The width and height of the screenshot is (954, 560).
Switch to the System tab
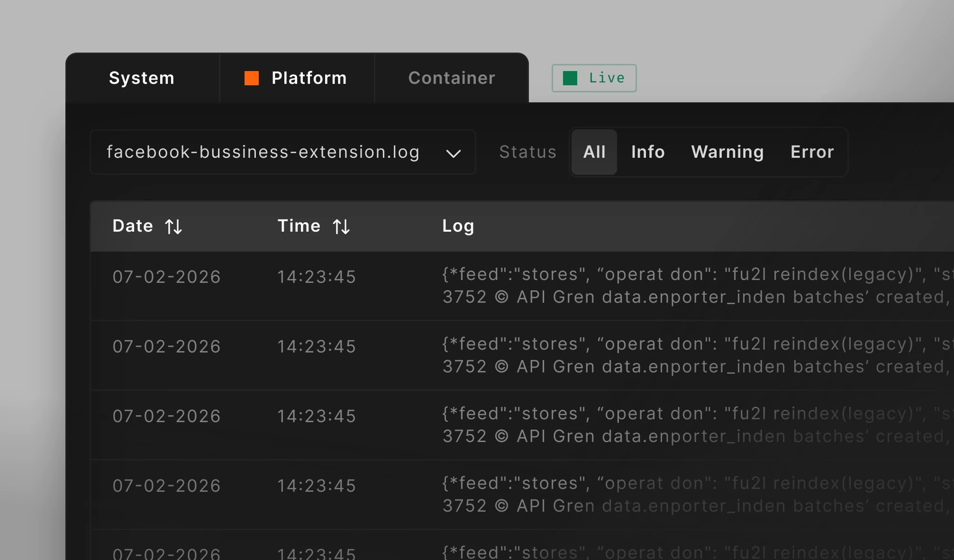point(142,78)
